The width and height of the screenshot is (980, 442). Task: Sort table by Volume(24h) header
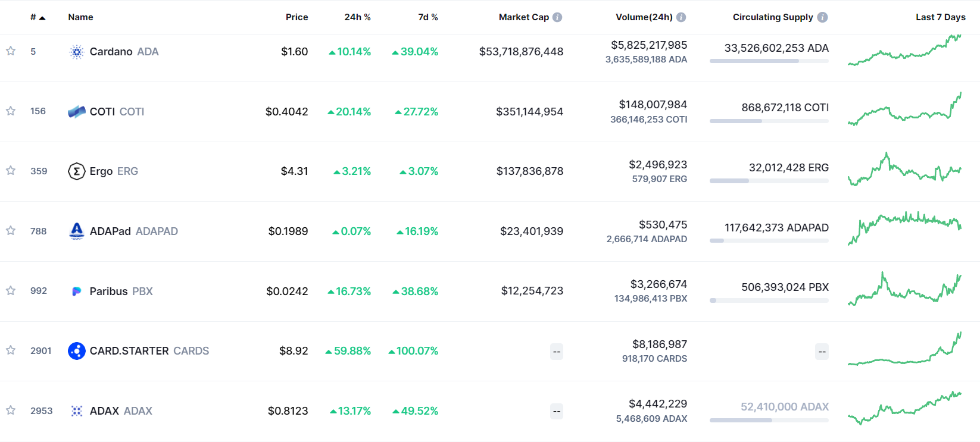(x=644, y=17)
